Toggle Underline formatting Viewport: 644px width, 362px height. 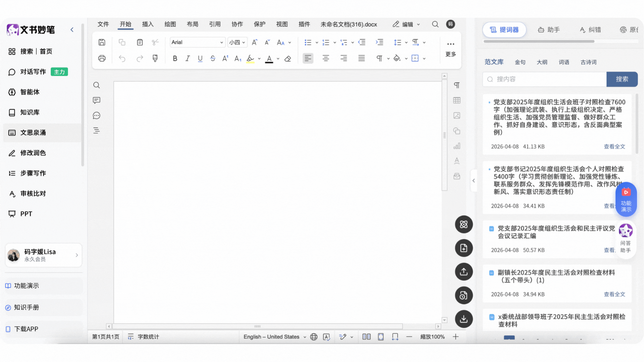[200, 59]
